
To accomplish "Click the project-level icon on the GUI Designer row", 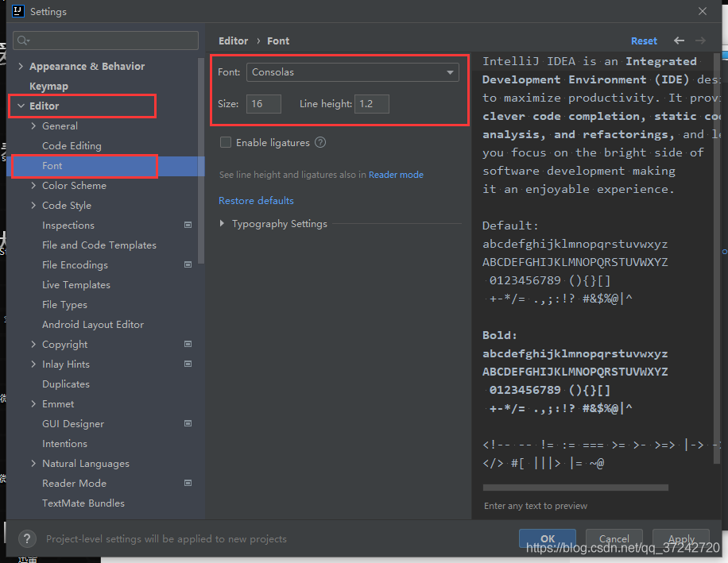I will pyautogui.click(x=188, y=423).
